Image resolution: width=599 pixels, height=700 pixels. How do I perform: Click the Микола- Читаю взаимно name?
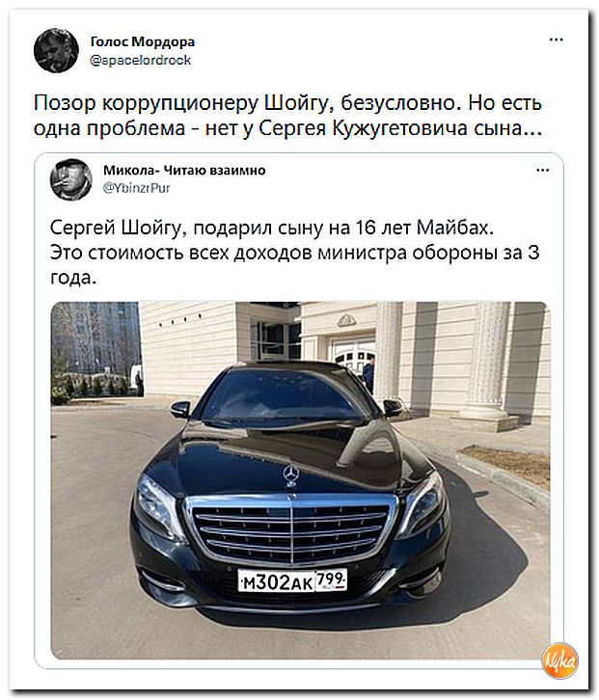pyautogui.click(x=184, y=170)
